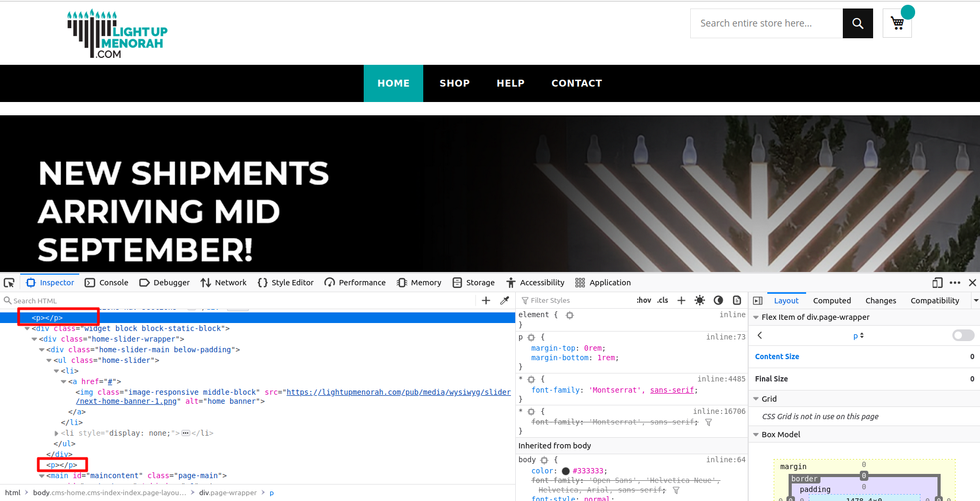
Task: Toggle the :hov pseudo-class panel
Action: (x=643, y=300)
